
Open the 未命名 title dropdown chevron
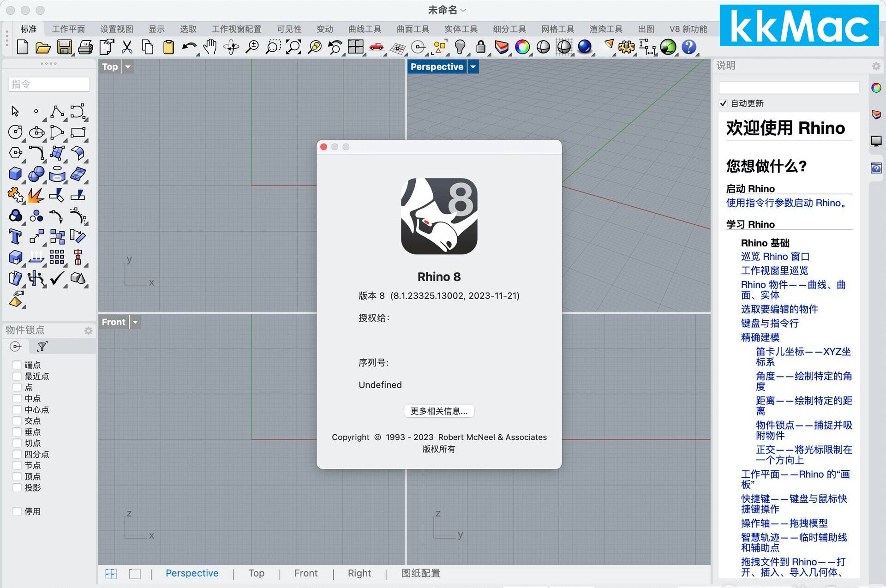point(463,10)
